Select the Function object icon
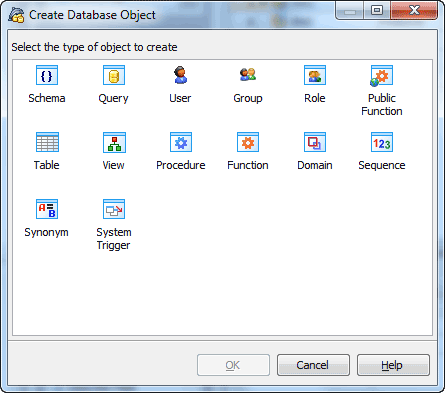 pos(248,142)
